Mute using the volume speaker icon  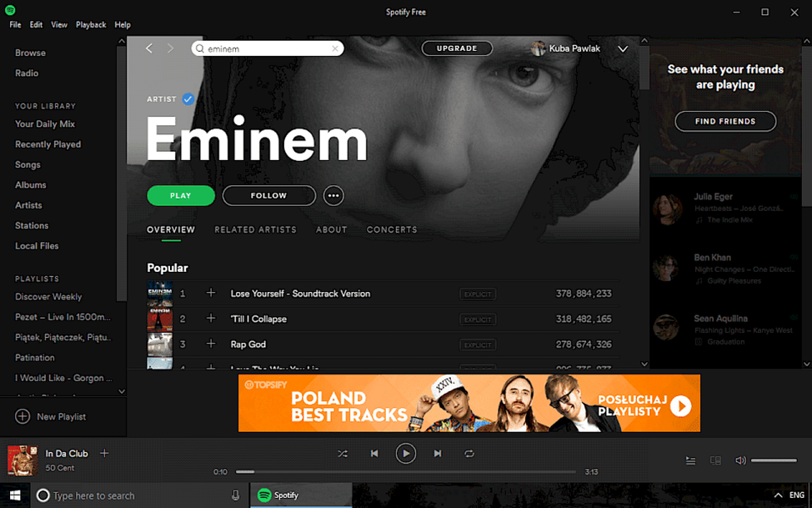click(x=740, y=460)
